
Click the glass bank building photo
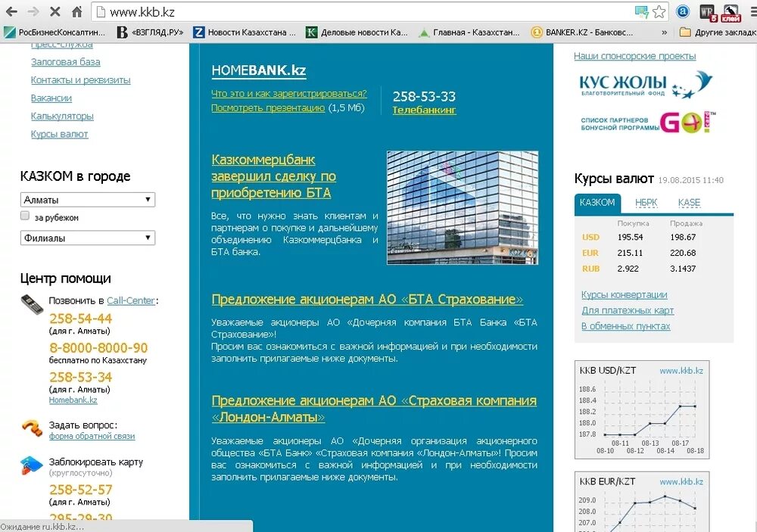pos(463,207)
